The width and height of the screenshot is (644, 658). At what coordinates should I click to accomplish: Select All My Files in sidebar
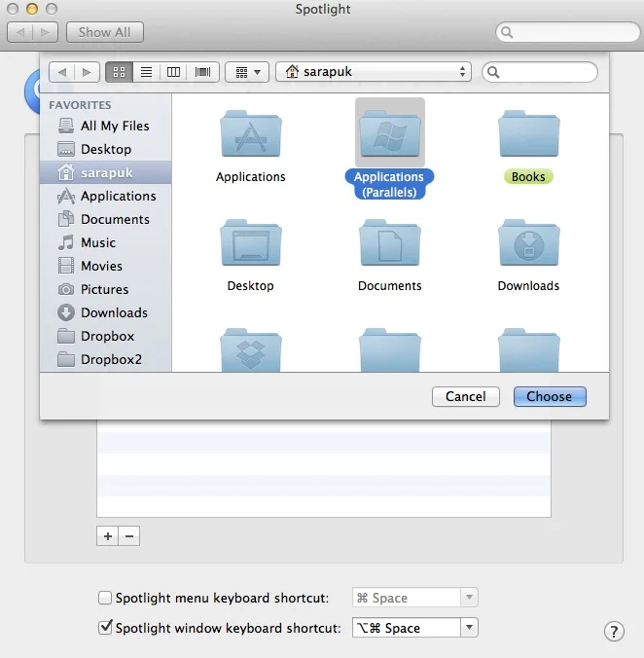pos(106,126)
